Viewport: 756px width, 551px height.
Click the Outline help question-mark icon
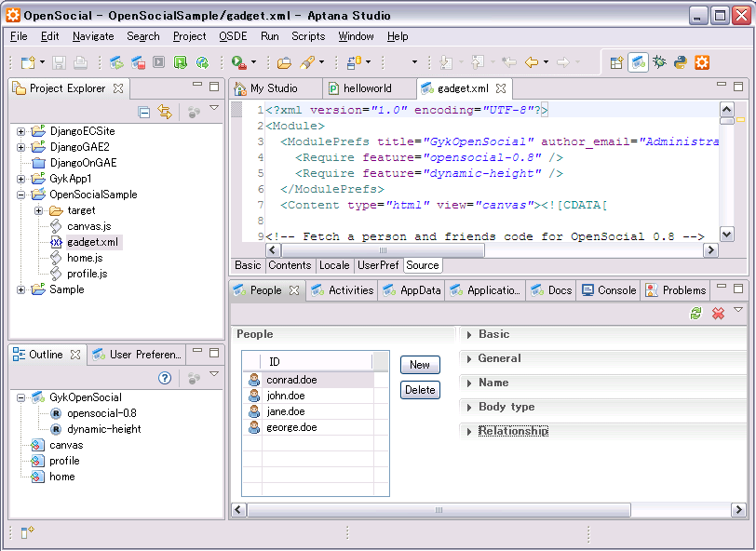click(165, 378)
